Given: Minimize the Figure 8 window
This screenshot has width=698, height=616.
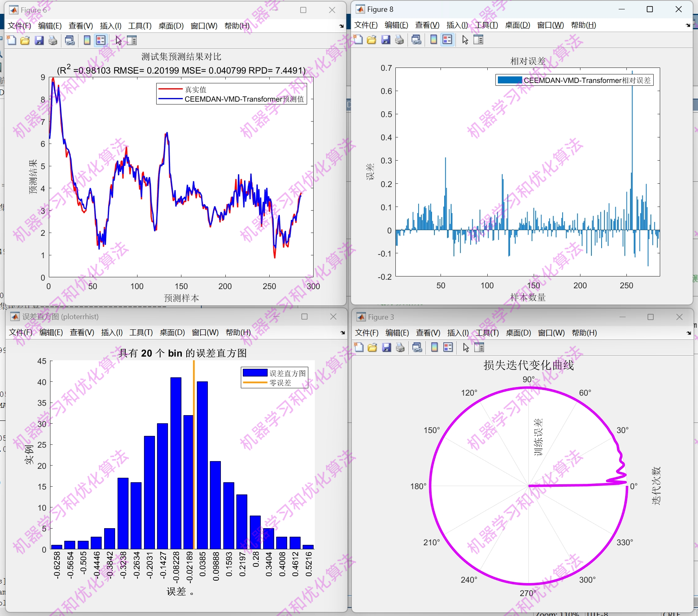Looking at the screenshot, I should coord(622,9).
